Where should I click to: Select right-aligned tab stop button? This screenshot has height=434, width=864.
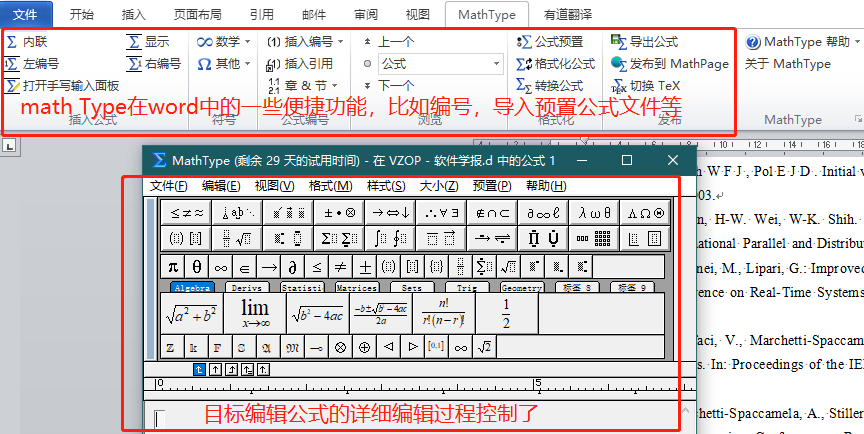coord(231,370)
